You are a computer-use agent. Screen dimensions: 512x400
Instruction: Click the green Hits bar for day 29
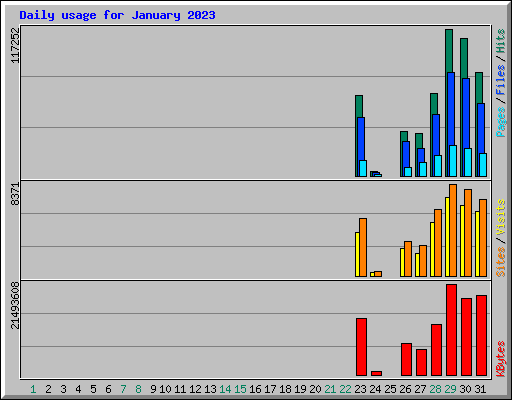449,50
